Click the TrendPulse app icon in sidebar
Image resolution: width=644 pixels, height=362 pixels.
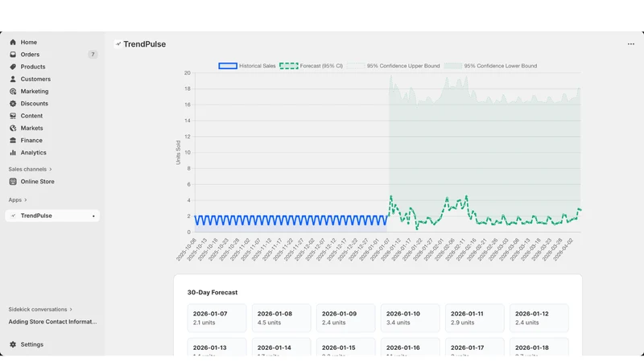13,216
